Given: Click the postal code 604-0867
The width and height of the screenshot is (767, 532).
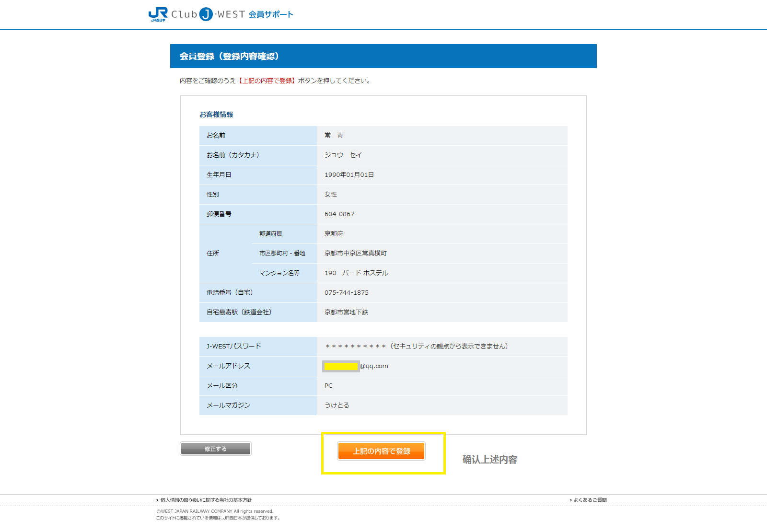Looking at the screenshot, I should coord(339,214).
